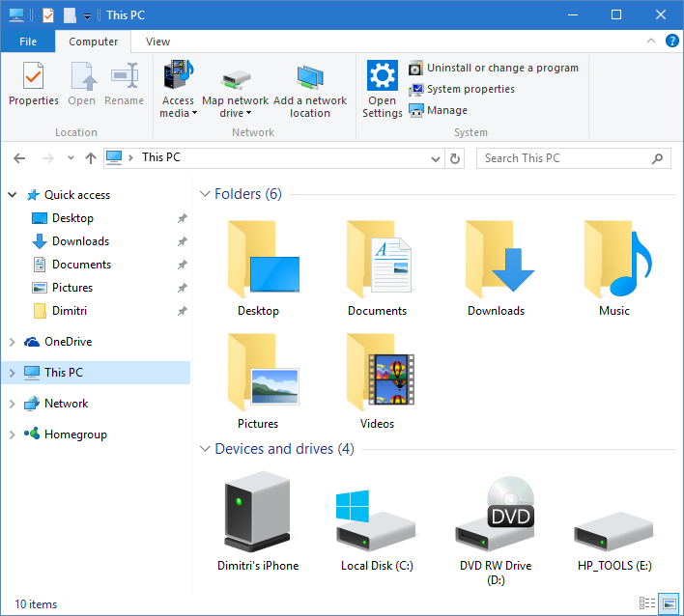Click New folder icon in title bar
684x616 pixels.
click(70, 15)
